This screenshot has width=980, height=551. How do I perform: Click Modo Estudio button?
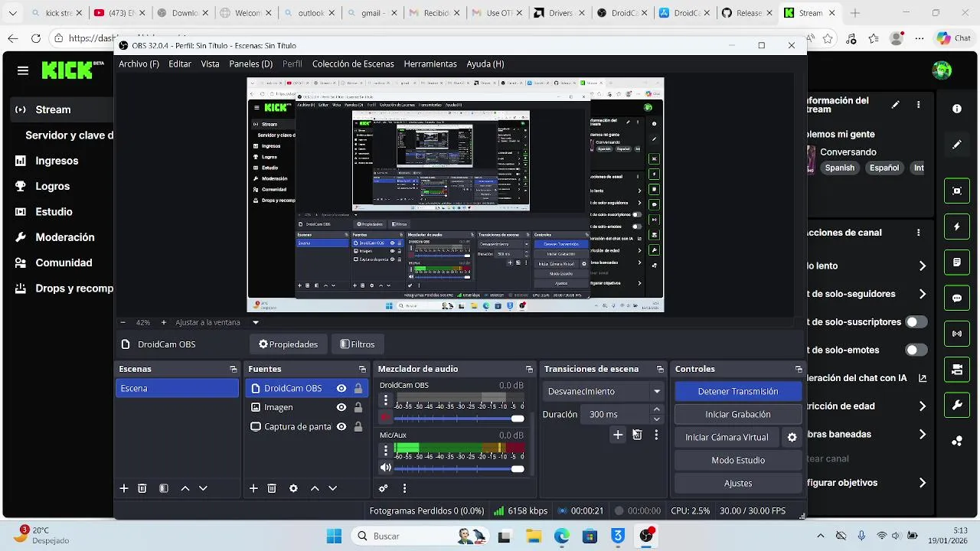738,460
